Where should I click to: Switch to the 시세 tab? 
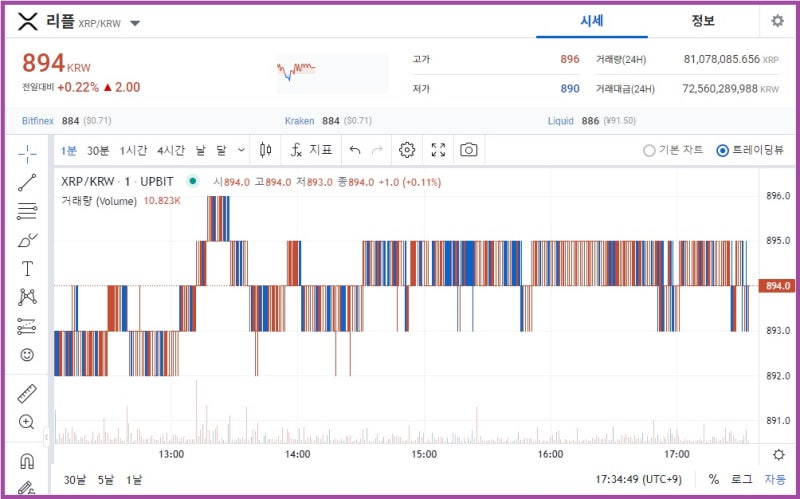[592, 21]
